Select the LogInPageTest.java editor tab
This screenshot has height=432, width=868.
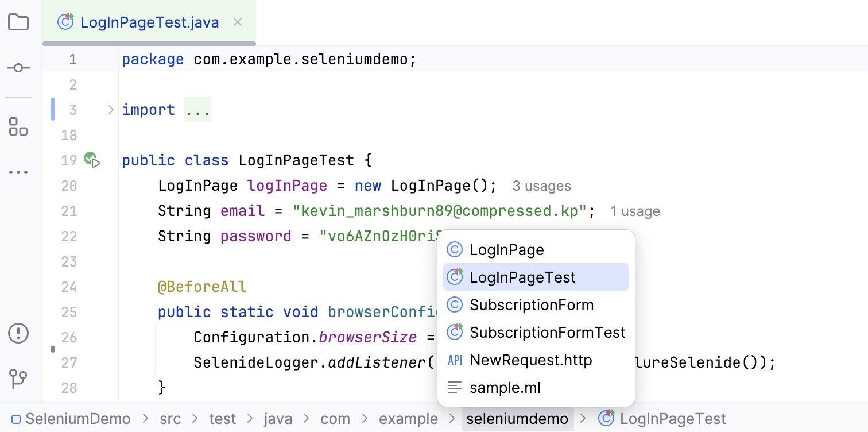[149, 22]
